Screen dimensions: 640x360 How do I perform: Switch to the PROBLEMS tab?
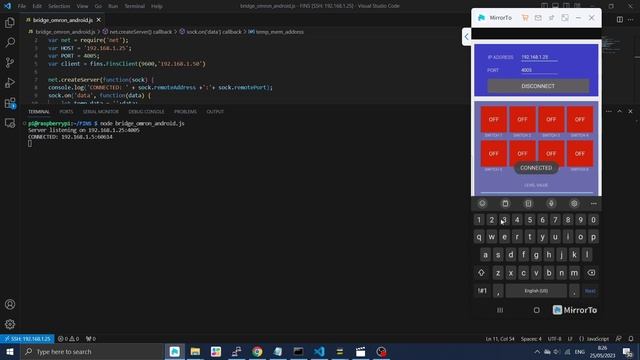click(185, 111)
